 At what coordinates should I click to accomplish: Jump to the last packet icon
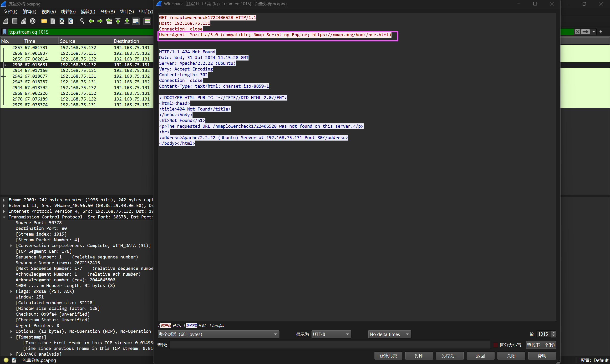point(127,21)
